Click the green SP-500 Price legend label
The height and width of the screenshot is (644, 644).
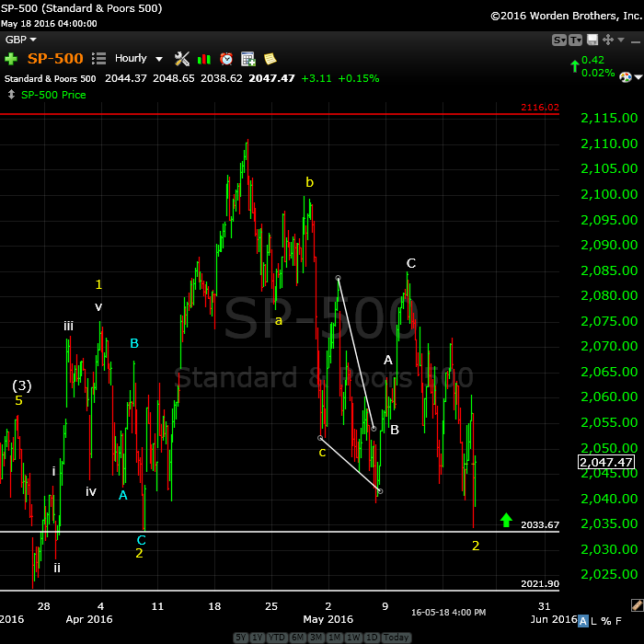[53, 95]
